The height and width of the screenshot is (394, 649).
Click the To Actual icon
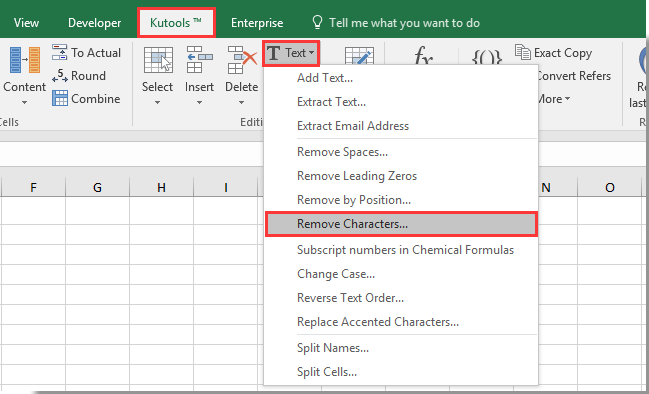pyautogui.click(x=60, y=53)
